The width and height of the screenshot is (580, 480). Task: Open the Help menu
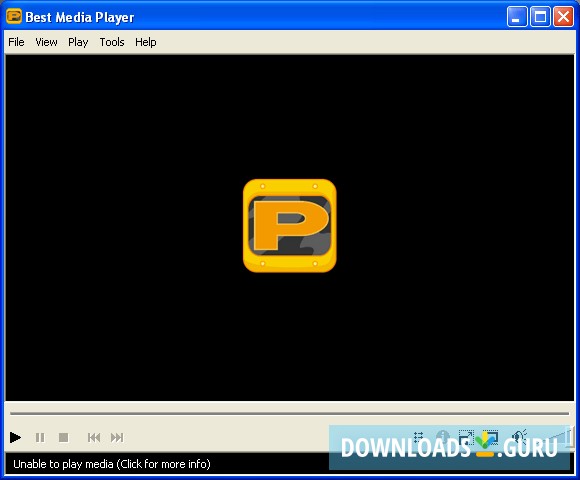tap(146, 42)
